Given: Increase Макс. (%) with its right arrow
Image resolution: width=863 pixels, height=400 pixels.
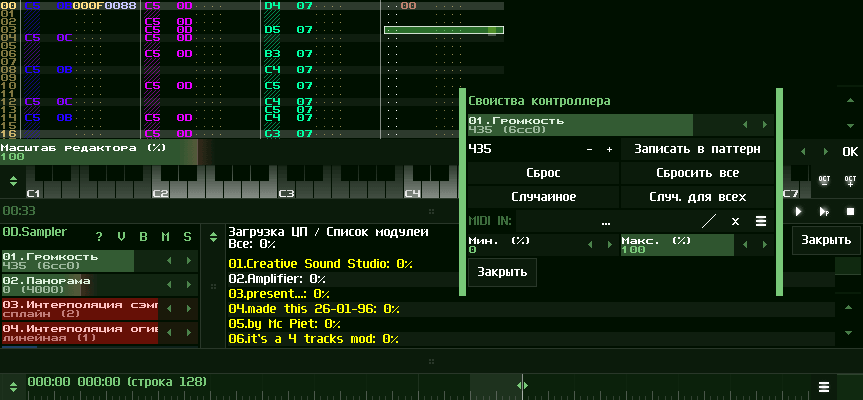Looking at the screenshot, I should click(x=764, y=244).
